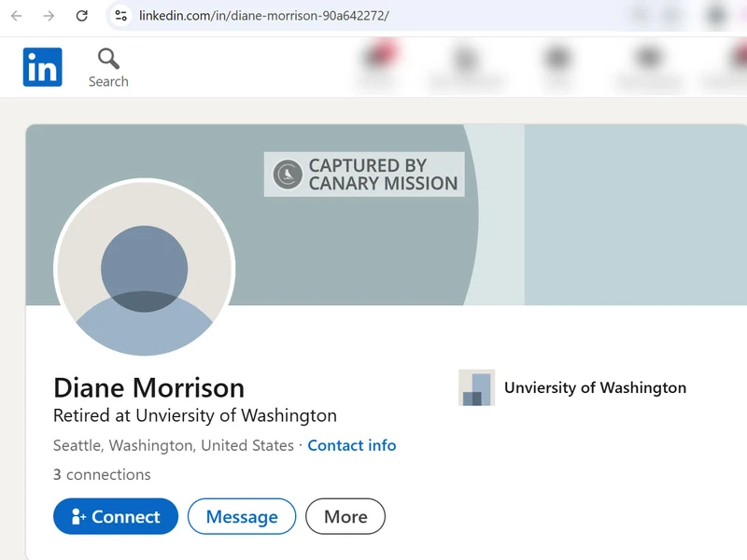Open the Contact info link
Screen dimensions: 747x560
coord(351,445)
